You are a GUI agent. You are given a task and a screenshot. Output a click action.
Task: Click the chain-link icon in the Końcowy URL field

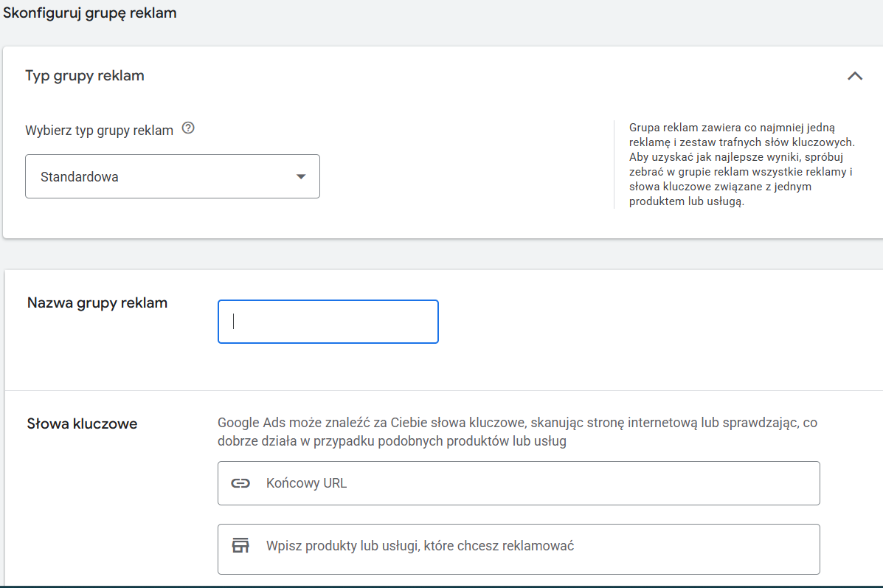(241, 482)
